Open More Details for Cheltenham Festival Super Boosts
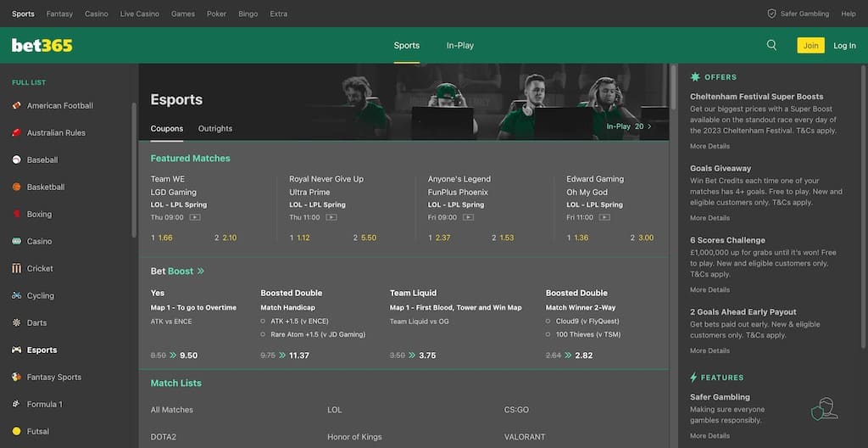Viewport: 868px width, 448px height. (709, 147)
